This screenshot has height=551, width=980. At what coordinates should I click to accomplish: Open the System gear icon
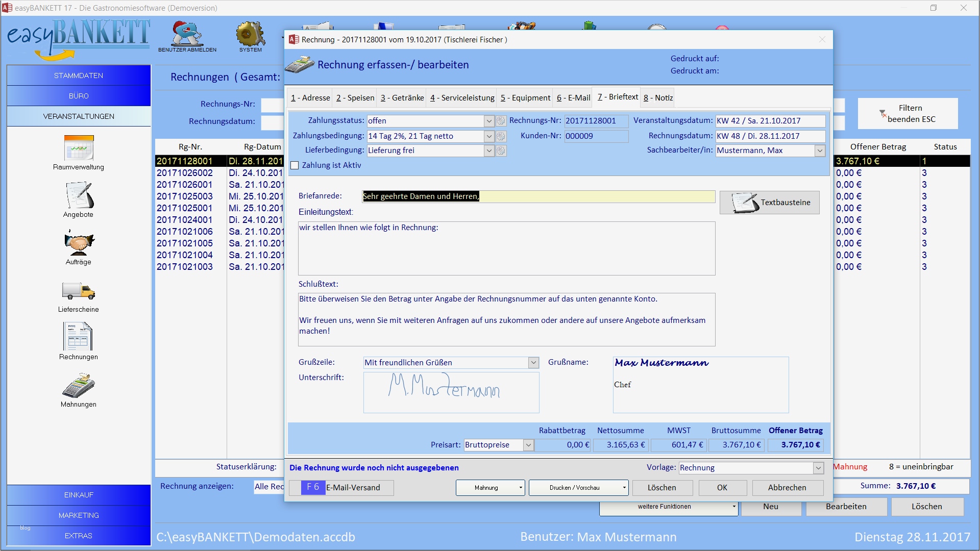coord(250,34)
